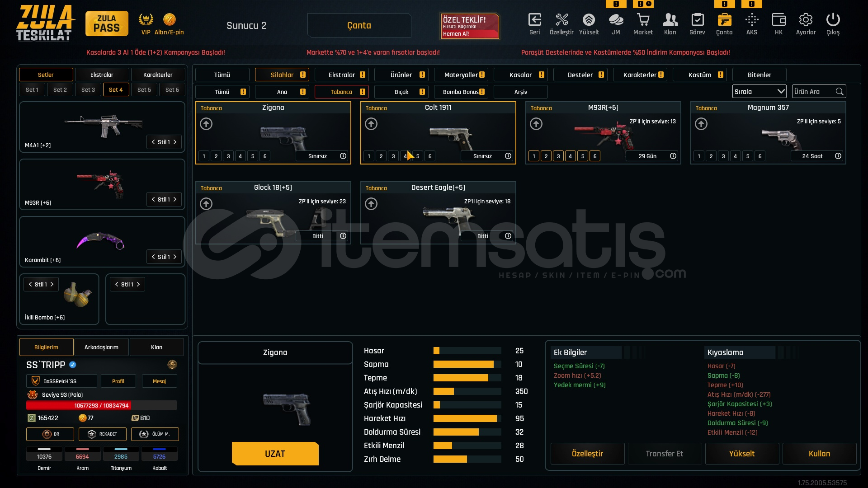Open the Sırala sort dropdown
The height and width of the screenshot is (488, 868).
point(759,92)
